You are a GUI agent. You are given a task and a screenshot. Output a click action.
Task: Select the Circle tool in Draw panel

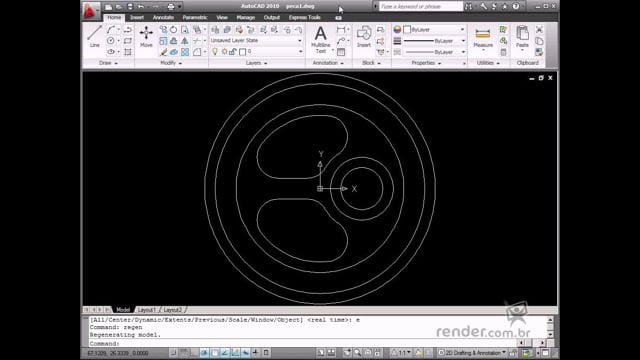click(x=111, y=40)
